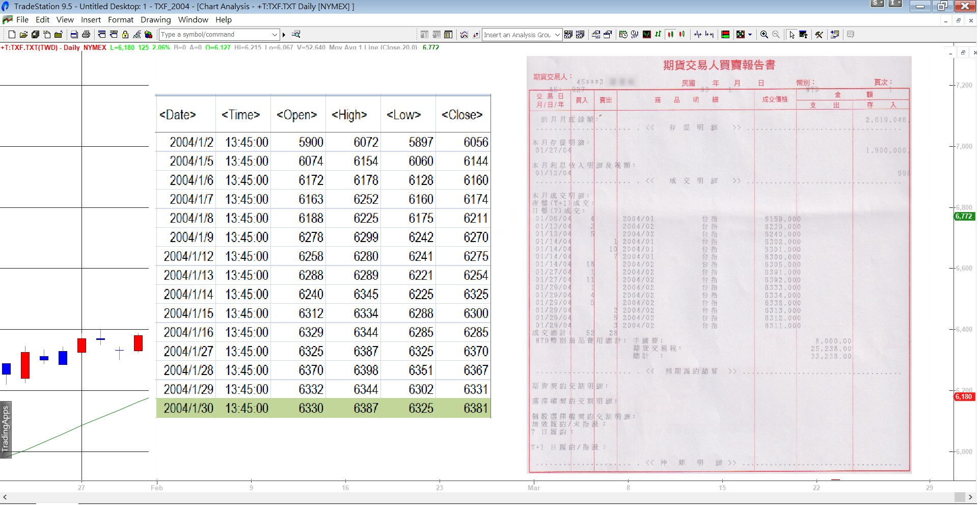Open the Insert an Analysis Group dropdown
Viewport: 980px width, 505px height.
point(557,35)
